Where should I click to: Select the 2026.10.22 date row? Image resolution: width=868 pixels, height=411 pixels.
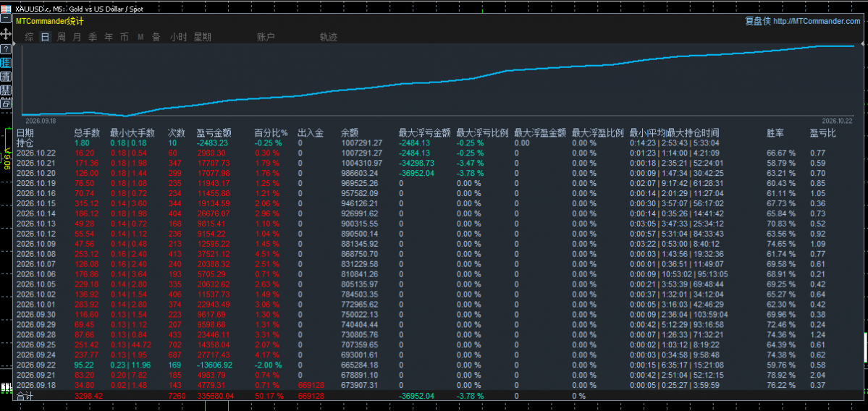point(437,153)
